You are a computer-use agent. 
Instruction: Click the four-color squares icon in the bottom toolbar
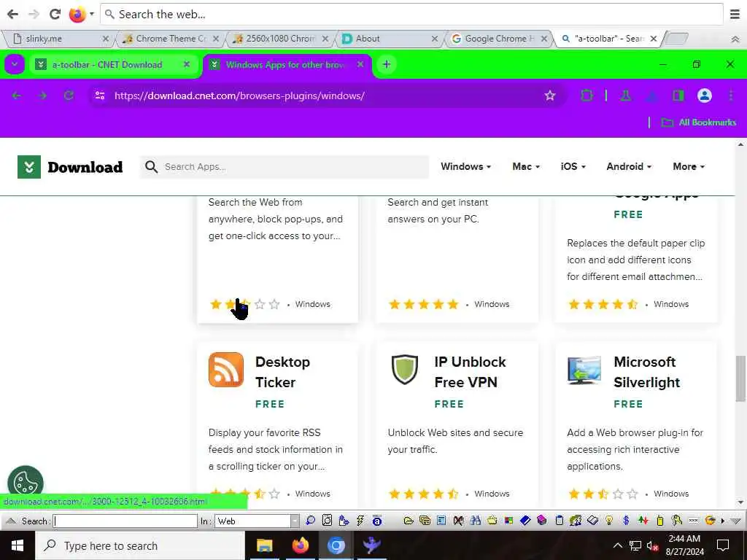[508, 521]
